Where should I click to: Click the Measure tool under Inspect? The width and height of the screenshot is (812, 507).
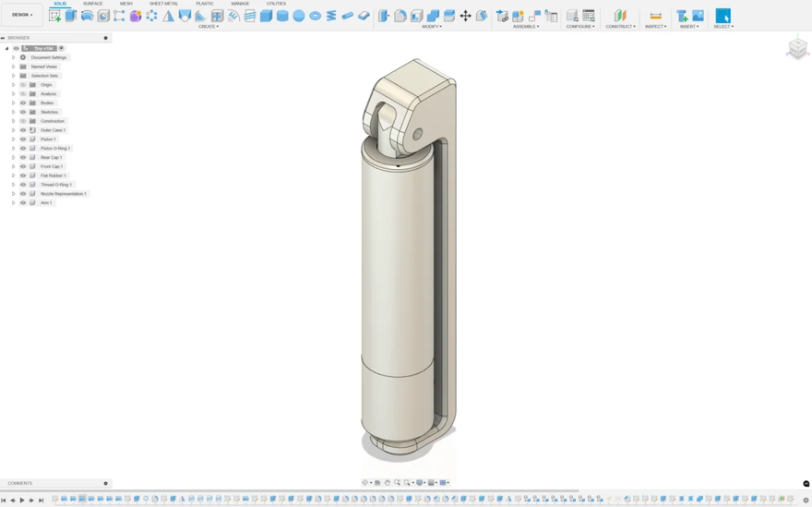tap(655, 16)
